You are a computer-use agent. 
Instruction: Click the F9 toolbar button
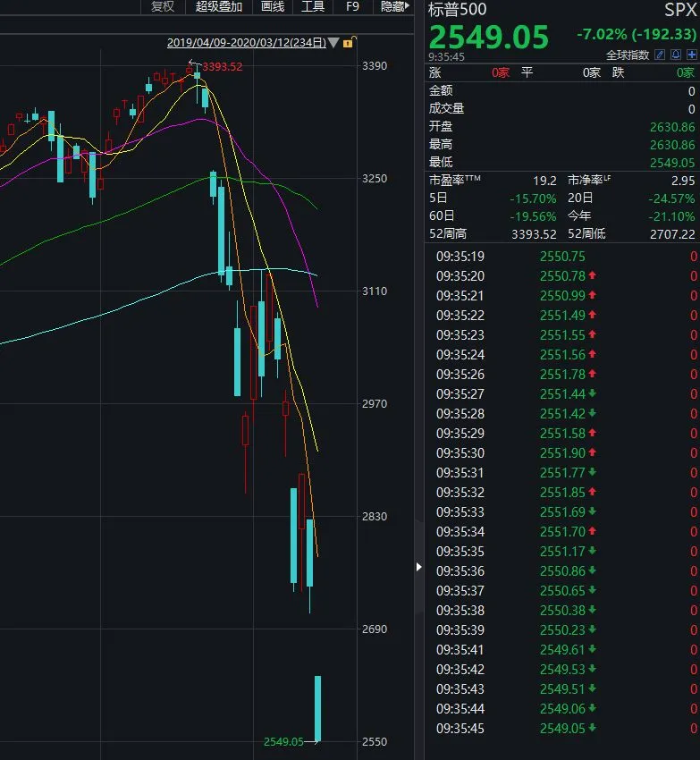(352, 6)
